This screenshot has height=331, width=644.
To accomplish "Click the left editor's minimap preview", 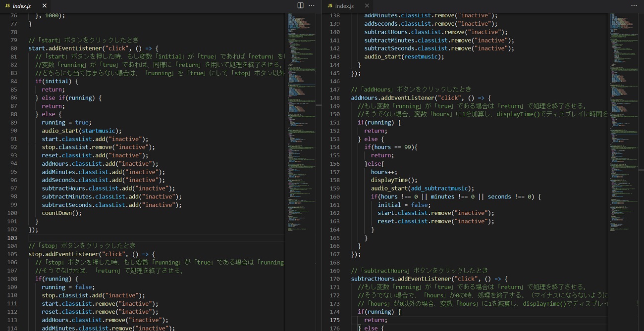I will [x=300, y=99].
